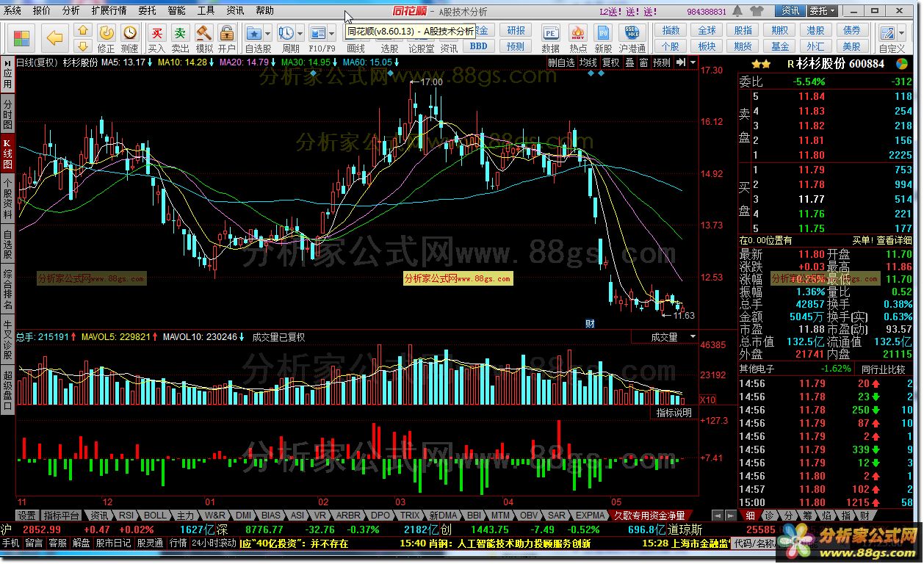Open the F10/F9 info icon

(x=317, y=33)
